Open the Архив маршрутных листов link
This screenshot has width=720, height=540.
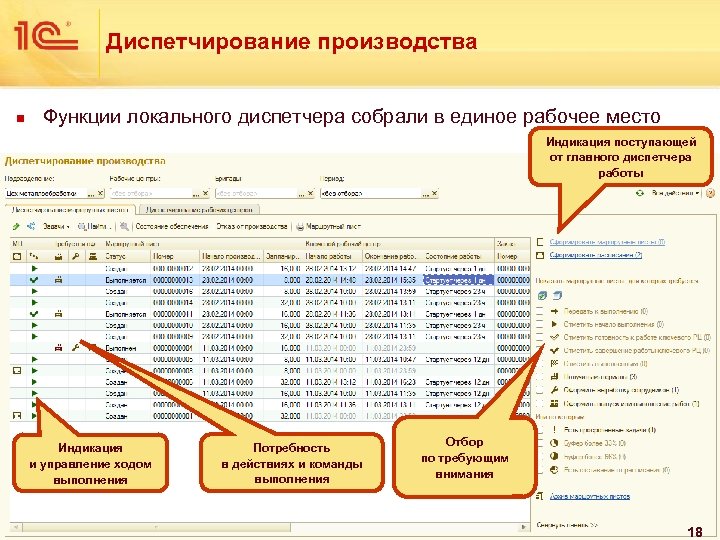click(590, 496)
